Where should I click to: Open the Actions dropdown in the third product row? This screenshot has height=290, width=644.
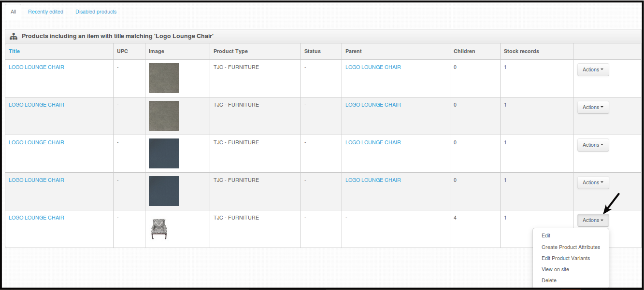pyautogui.click(x=593, y=145)
